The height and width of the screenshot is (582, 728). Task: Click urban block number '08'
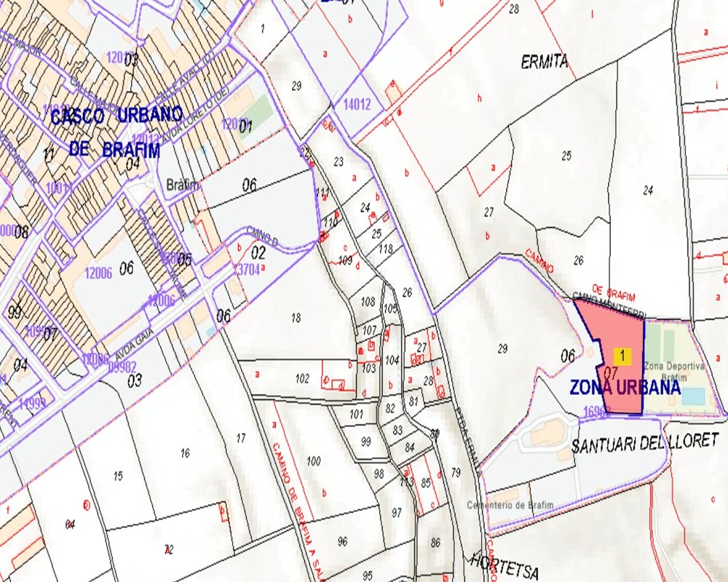point(21,231)
